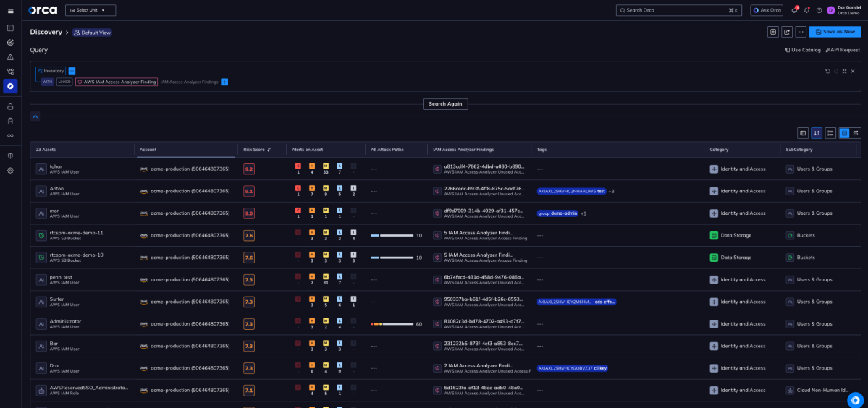The width and height of the screenshot is (868, 408).
Task: Go to Discovery breadcrumb
Action: point(46,32)
